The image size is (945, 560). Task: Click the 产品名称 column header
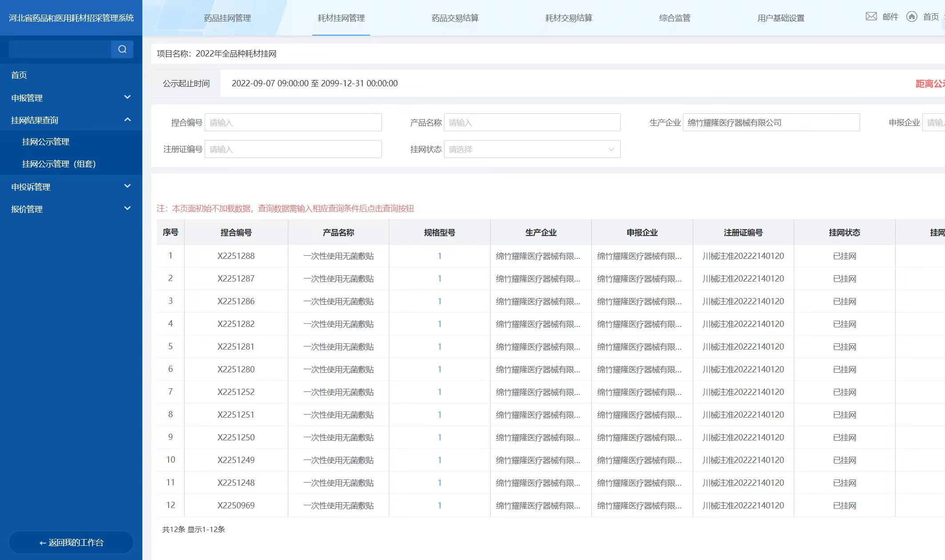click(339, 232)
